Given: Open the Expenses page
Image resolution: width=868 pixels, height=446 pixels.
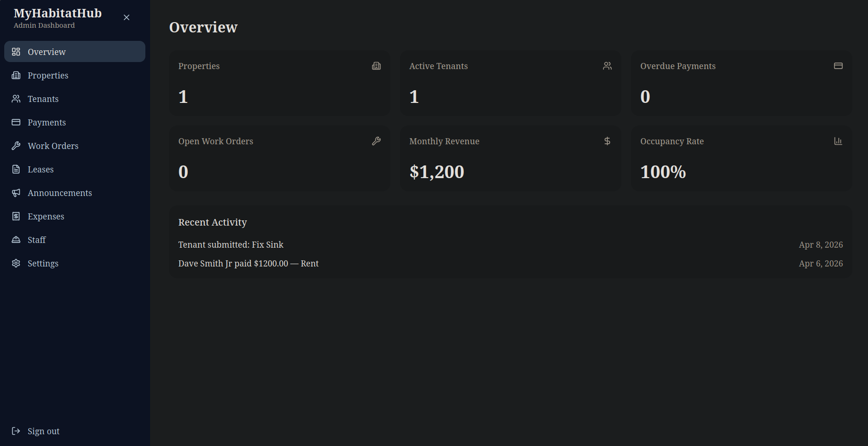Looking at the screenshot, I should [x=46, y=216].
